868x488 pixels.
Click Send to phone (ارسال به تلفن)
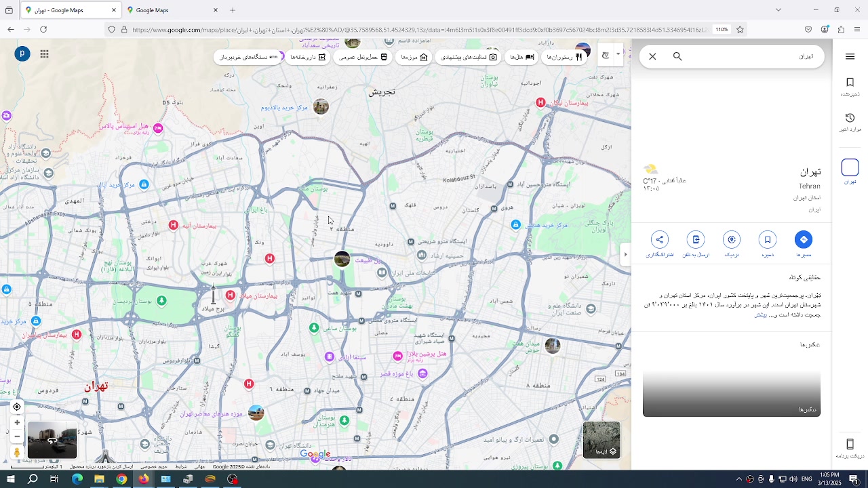click(696, 244)
